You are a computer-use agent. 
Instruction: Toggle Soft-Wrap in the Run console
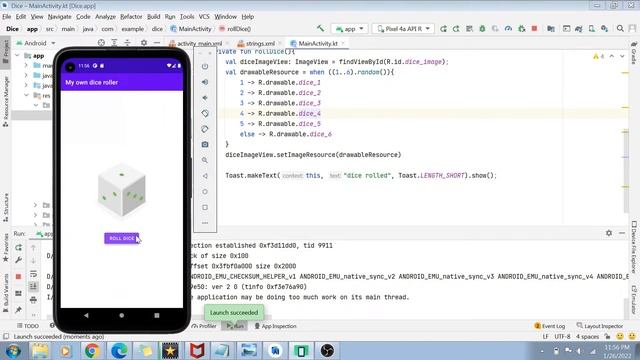[33, 274]
